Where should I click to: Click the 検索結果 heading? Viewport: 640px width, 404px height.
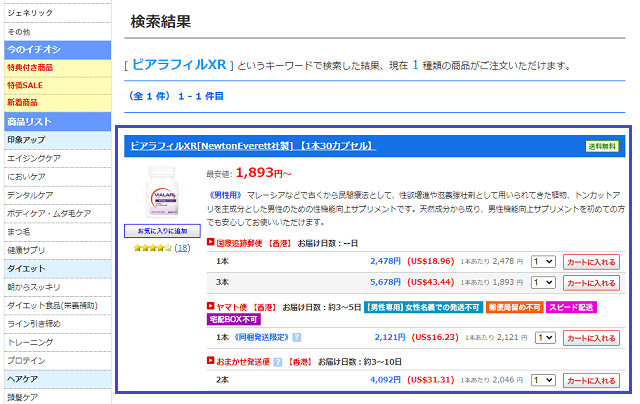(161, 22)
